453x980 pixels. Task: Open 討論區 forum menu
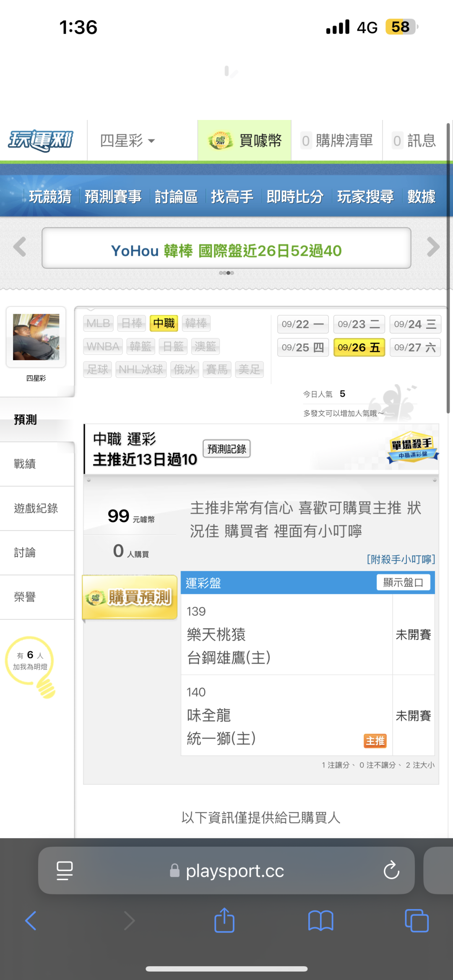pos(176,196)
